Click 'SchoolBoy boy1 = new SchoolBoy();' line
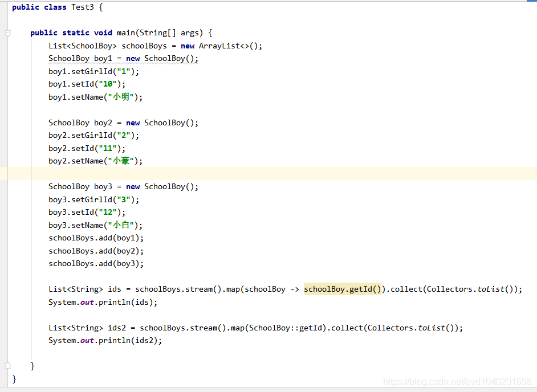Image resolution: width=537 pixels, height=392 pixels. click(123, 59)
